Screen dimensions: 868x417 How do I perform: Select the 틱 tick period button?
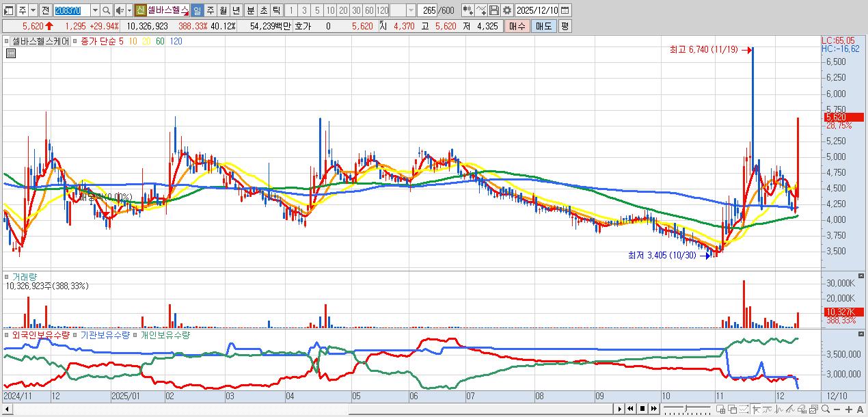coord(275,11)
